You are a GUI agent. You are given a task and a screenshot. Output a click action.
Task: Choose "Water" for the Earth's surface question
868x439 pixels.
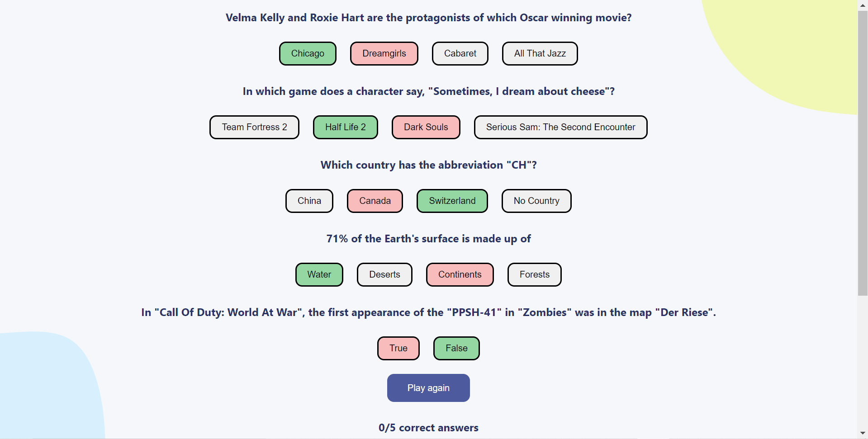point(319,274)
